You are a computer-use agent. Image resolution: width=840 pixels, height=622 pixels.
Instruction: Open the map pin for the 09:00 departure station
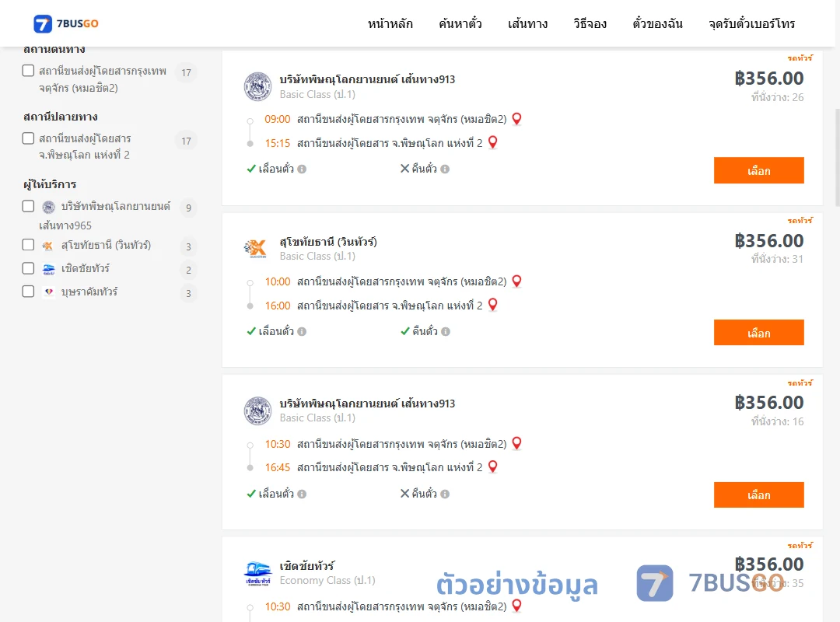coord(516,119)
